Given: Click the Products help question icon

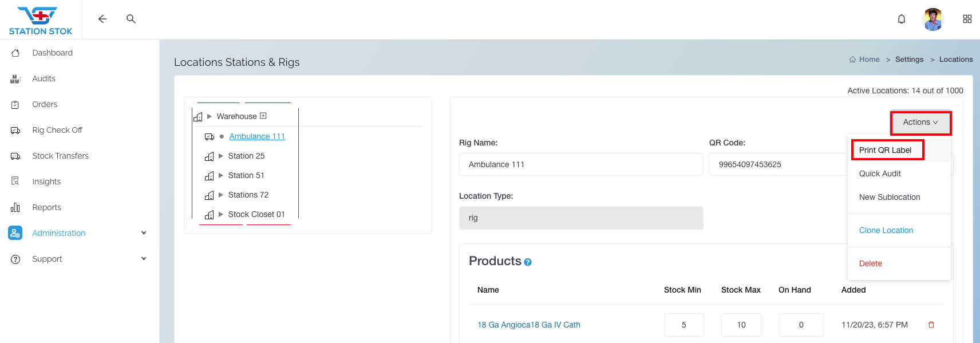Looking at the screenshot, I should (528, 262).
